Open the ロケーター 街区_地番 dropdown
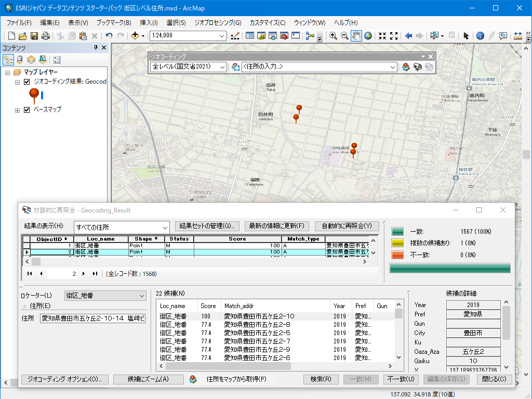This screenshot has width=532, height=399. pyautogui.click(x=142, y=296)
